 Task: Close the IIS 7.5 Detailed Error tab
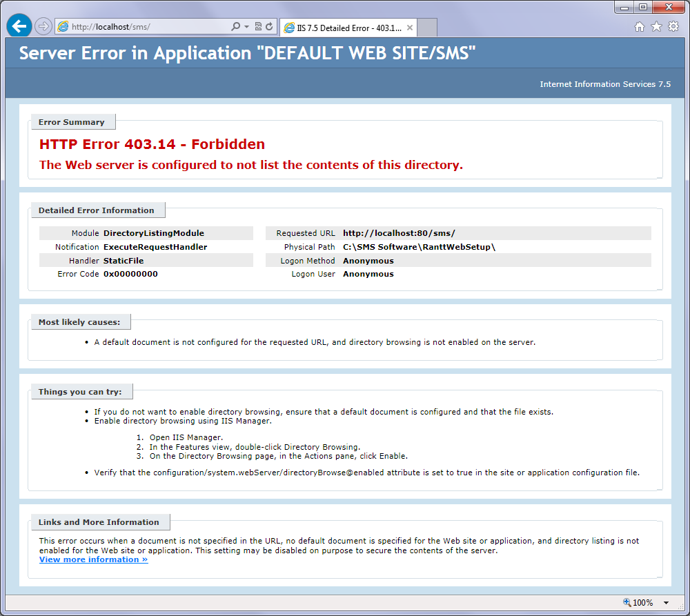point(410,28)
